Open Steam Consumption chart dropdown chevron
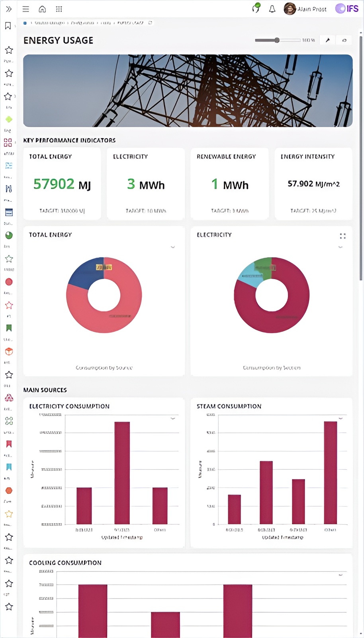Image resolution: width=364 pixels, height=638 pixels. click(341, 418)
